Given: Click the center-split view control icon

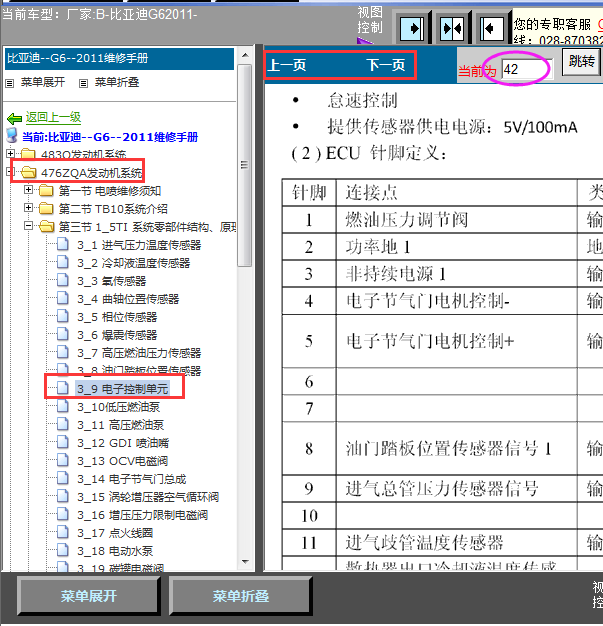Looking at the screenshot, I should pyautogui.click(x=452, y=28).
